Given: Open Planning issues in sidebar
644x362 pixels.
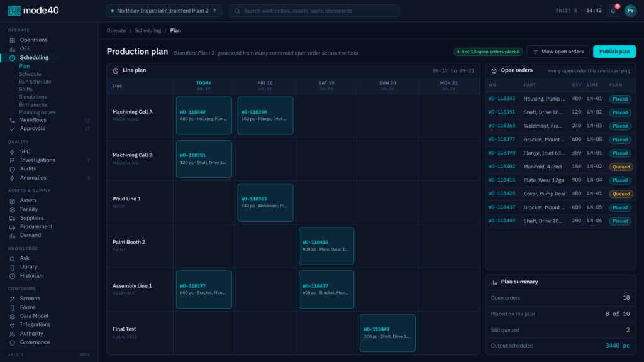Looking at the screenshot, I should pos(37,112).
